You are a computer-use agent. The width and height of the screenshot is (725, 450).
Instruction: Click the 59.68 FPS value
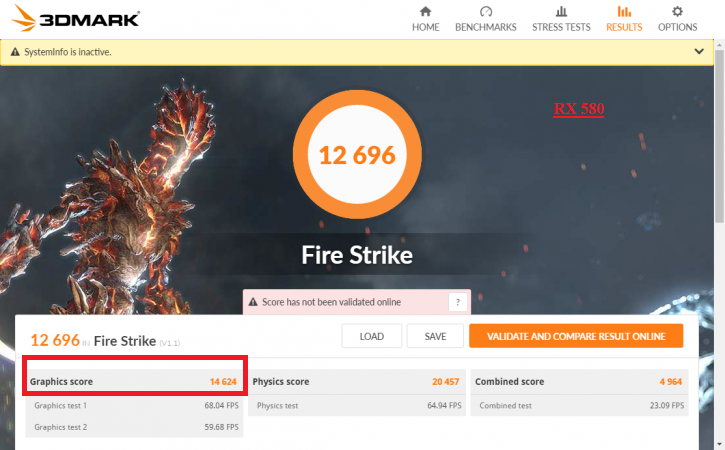point(221,427)
